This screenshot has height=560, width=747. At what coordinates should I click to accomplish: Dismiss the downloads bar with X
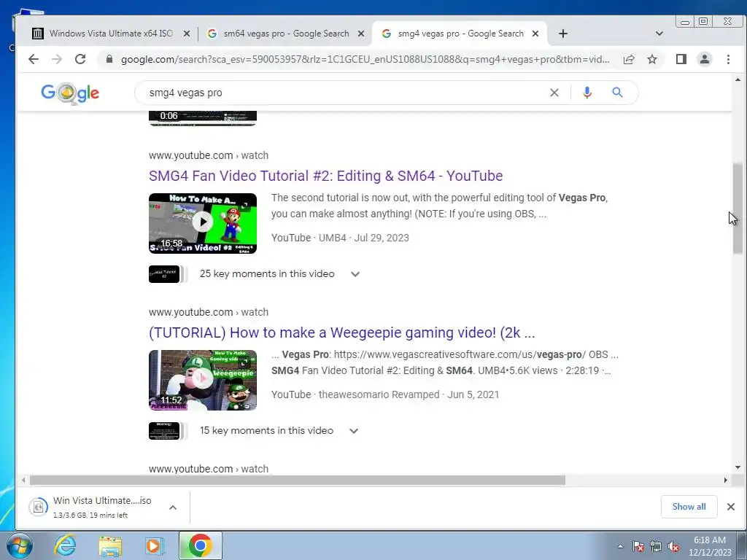731,507
